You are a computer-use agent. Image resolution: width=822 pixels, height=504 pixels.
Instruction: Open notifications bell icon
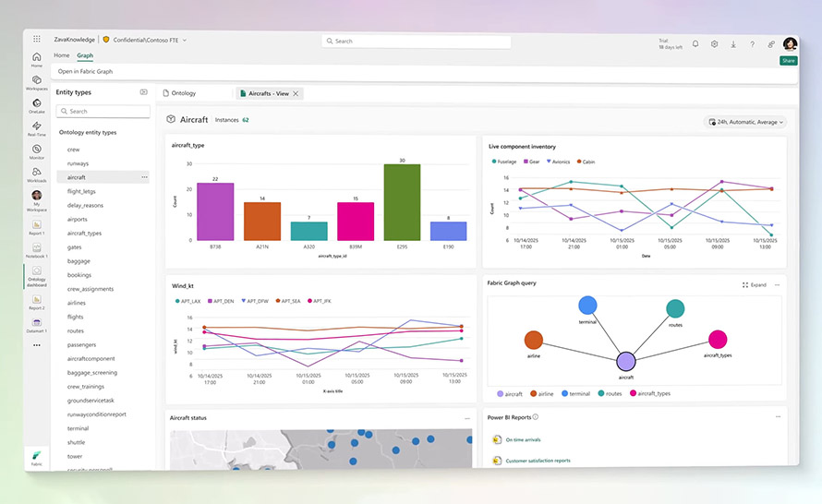pos(695,44)
